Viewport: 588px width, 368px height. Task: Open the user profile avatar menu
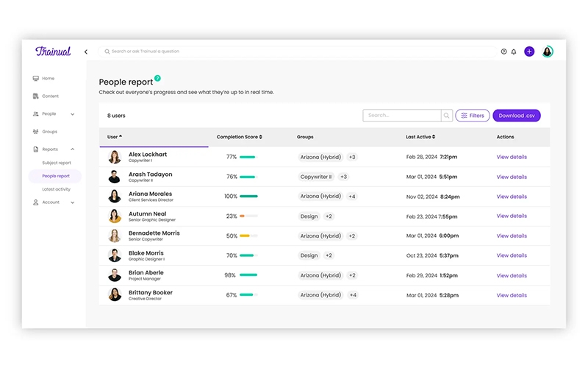548,52
